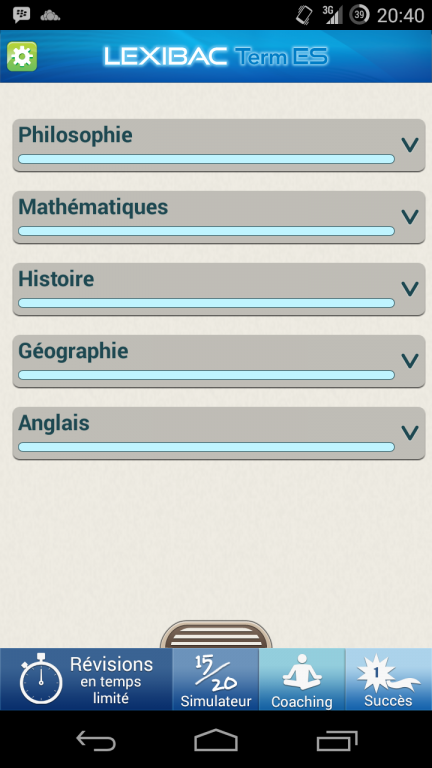
Task: Open the Mathématiques subject title
Action: pyautogui.click(x=93, y=208)
